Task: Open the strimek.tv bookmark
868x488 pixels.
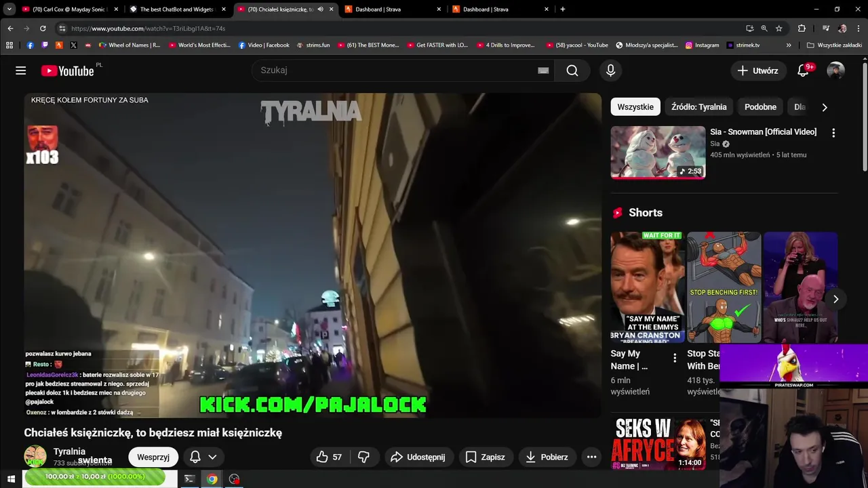Action: (x=743, y=45)
